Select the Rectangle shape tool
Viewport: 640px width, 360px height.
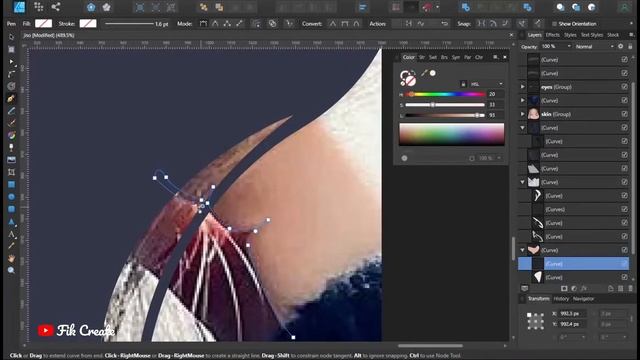(11, 184)
